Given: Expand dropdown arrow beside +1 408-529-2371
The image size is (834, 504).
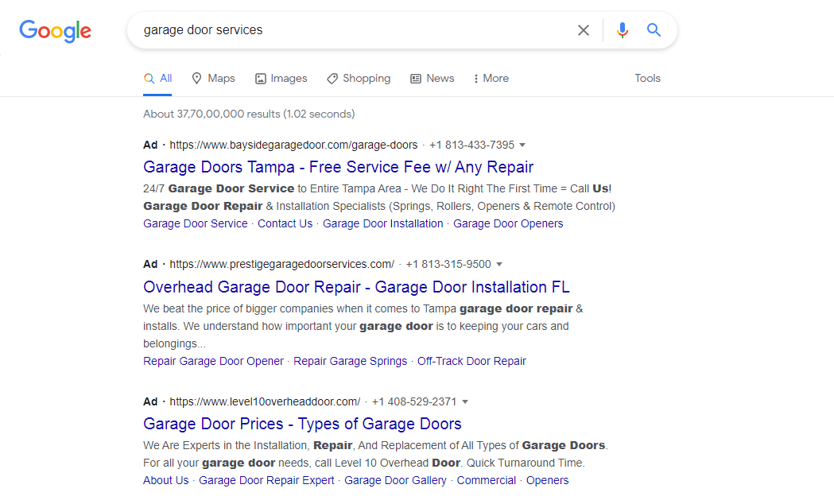Looking at the screenshot, I should pyautogui.click(x=465, y=402).
